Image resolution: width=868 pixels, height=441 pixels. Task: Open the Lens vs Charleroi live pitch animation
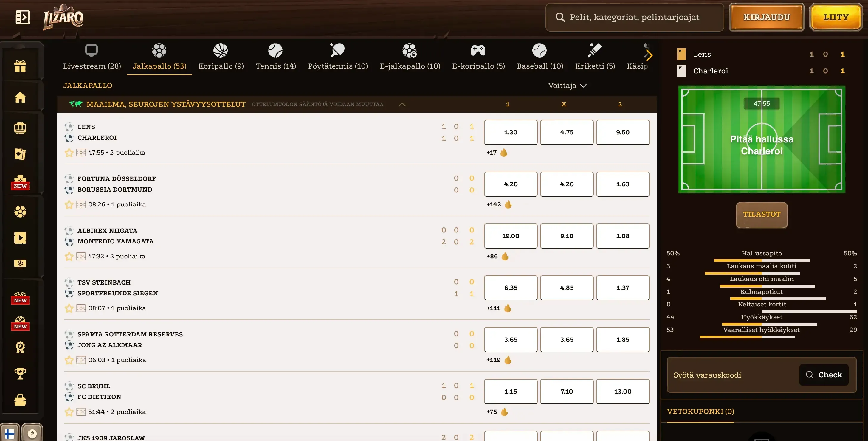(x=762, y=139)
